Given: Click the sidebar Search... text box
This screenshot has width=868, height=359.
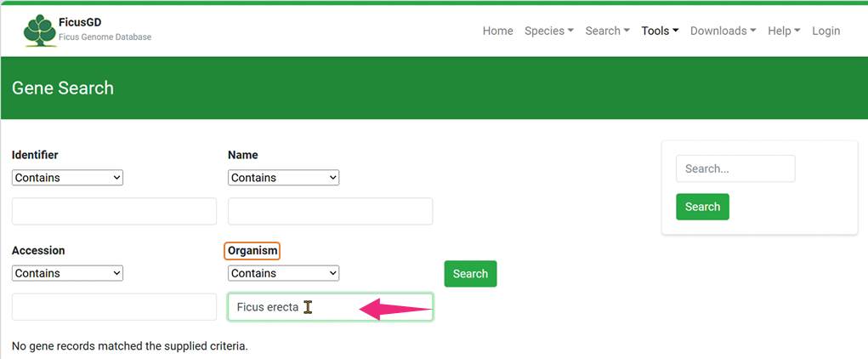Looking at the screenshot, I should pos(735,168).
